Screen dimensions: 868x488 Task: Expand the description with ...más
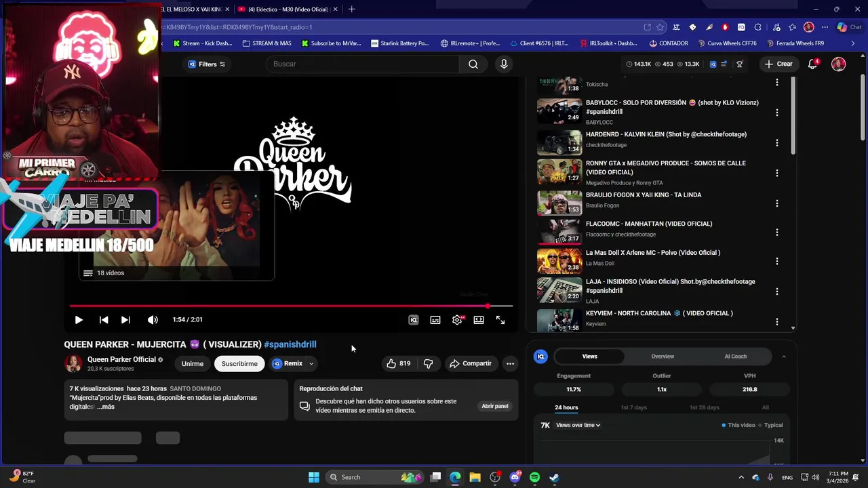[x=106, y=407]
